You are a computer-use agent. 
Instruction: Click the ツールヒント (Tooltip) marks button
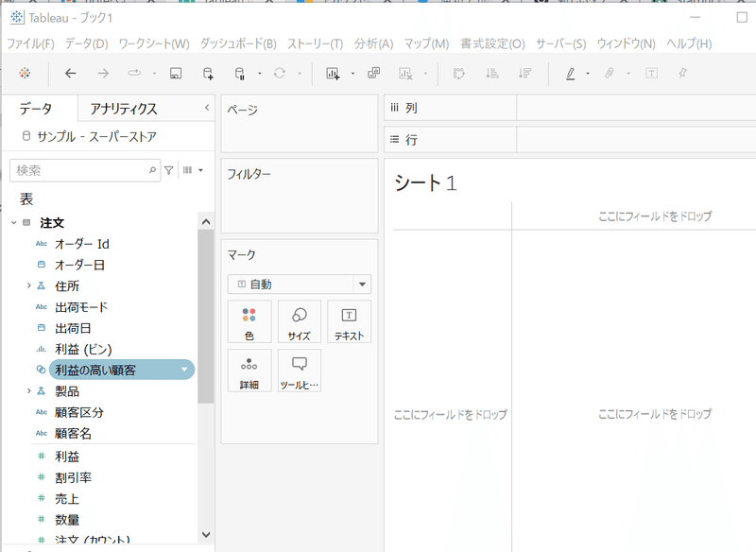(299, 371)
